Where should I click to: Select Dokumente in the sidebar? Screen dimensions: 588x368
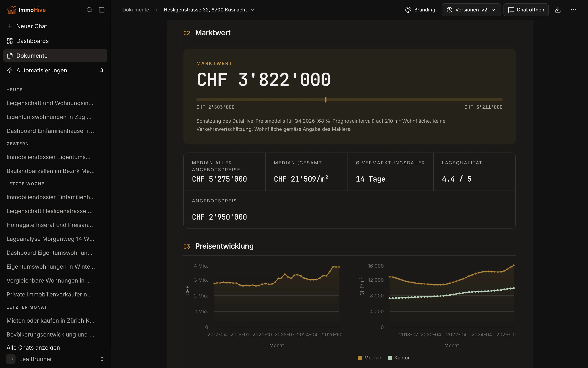point(55,55)
